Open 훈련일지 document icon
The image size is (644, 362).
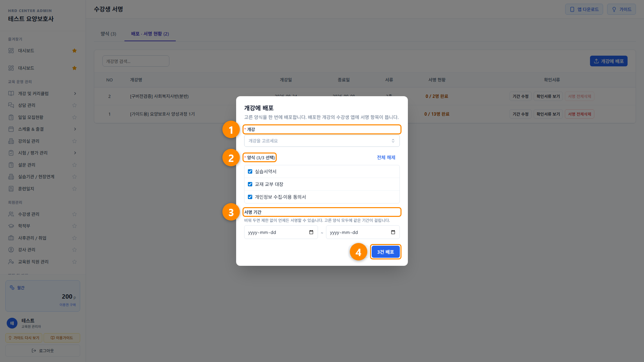coord(11,189)
